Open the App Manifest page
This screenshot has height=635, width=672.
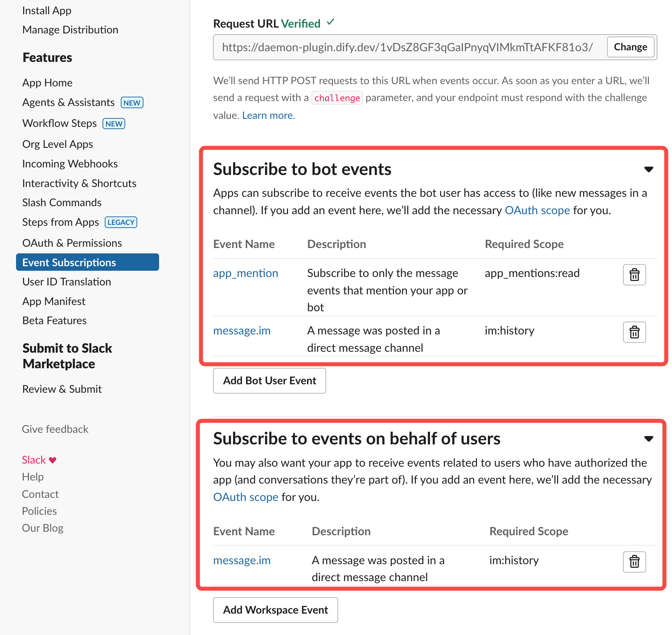54,301
